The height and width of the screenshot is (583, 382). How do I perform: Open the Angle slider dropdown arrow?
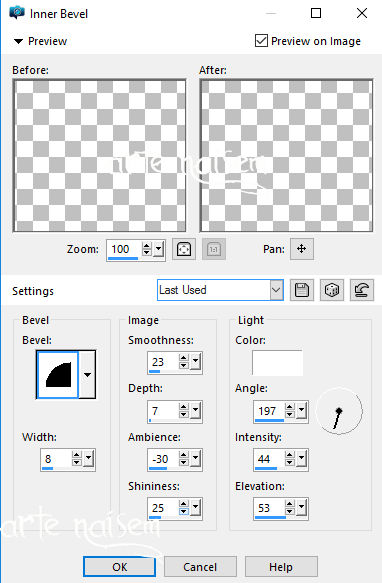pos(302,411)
